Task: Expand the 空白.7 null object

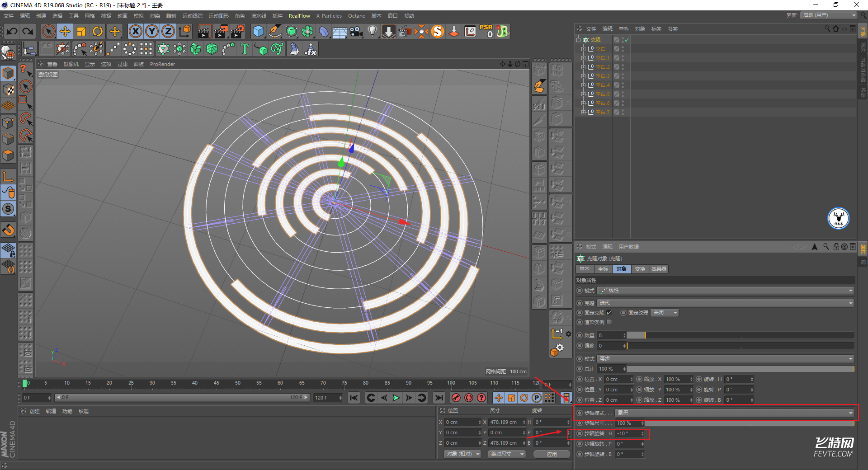Action: coord(583,112)
